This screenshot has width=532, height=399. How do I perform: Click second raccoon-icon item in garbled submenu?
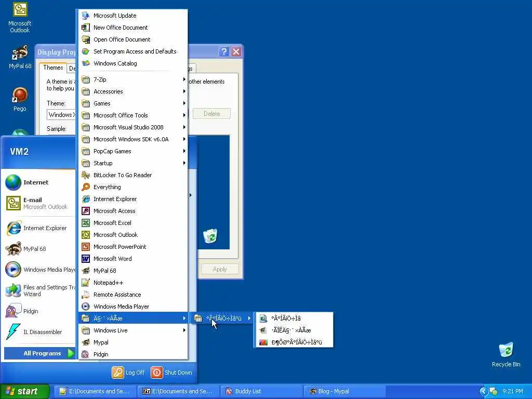tap(294, 330)
